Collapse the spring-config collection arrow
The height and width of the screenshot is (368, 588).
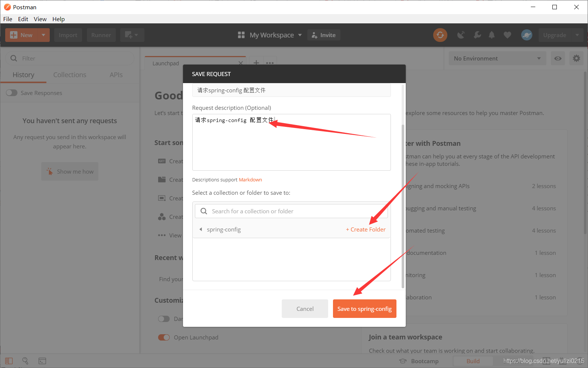(201, 229)
